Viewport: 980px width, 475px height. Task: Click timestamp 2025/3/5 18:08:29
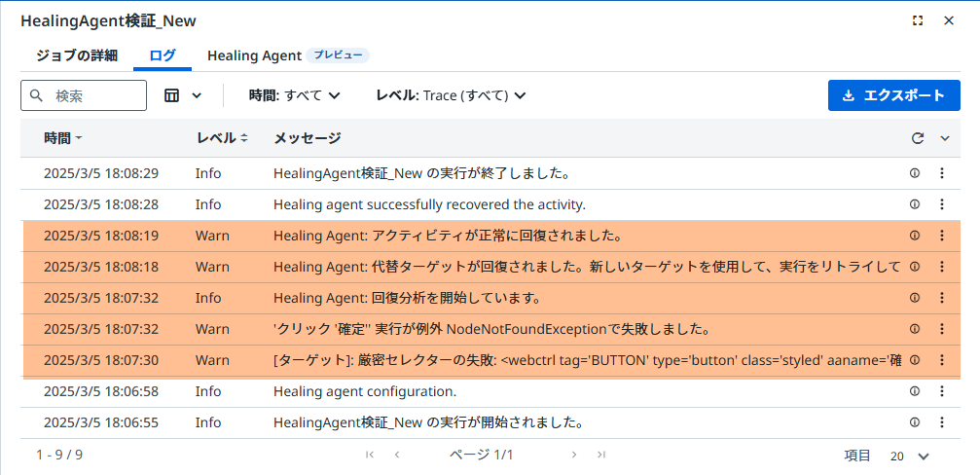(x=100, y=173)
